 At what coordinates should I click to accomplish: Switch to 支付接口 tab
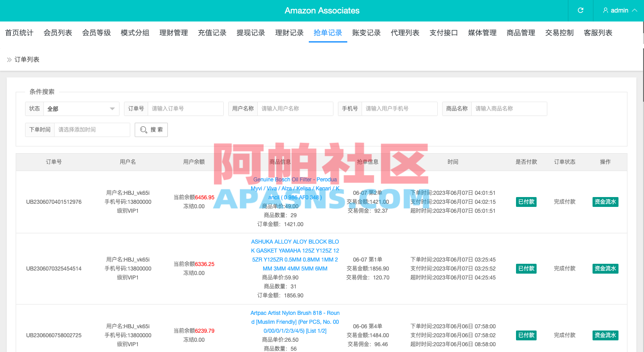pyautogui.click(x=444, y=33)
